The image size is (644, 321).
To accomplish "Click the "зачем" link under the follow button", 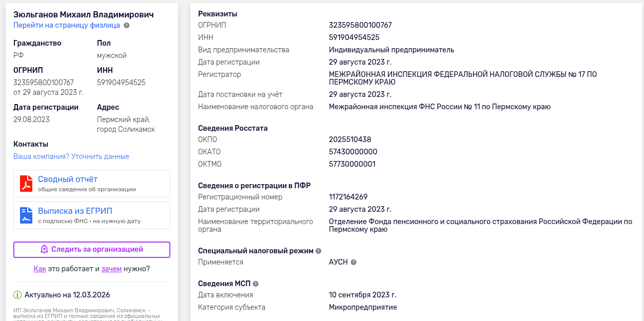I will [111, 269].
